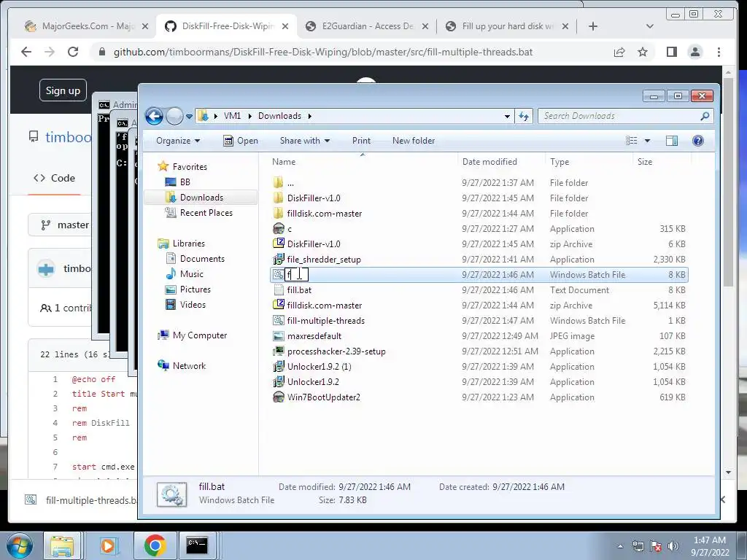This screenshot has height=560, width=747.
Task: Click the Sign up button on GitHub
Action: click(63, 90)
